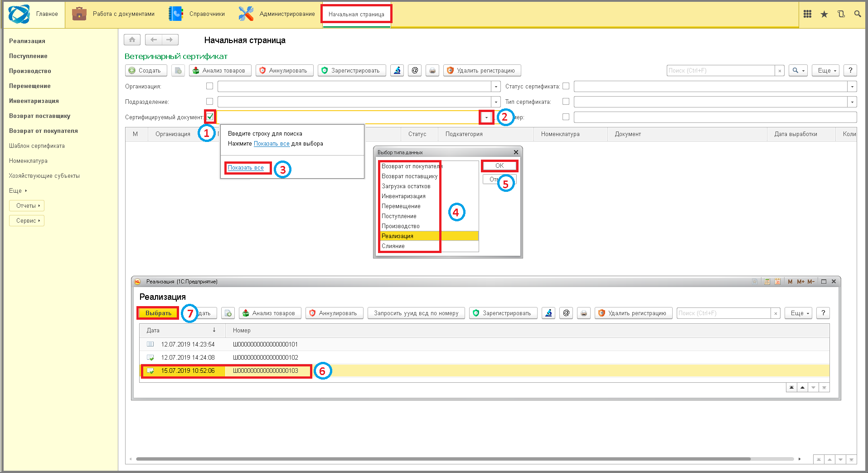Click the printer icon in certificate toolbar
Image resolution: width=868 pixels, height=473 pixels.
(432, 70)
